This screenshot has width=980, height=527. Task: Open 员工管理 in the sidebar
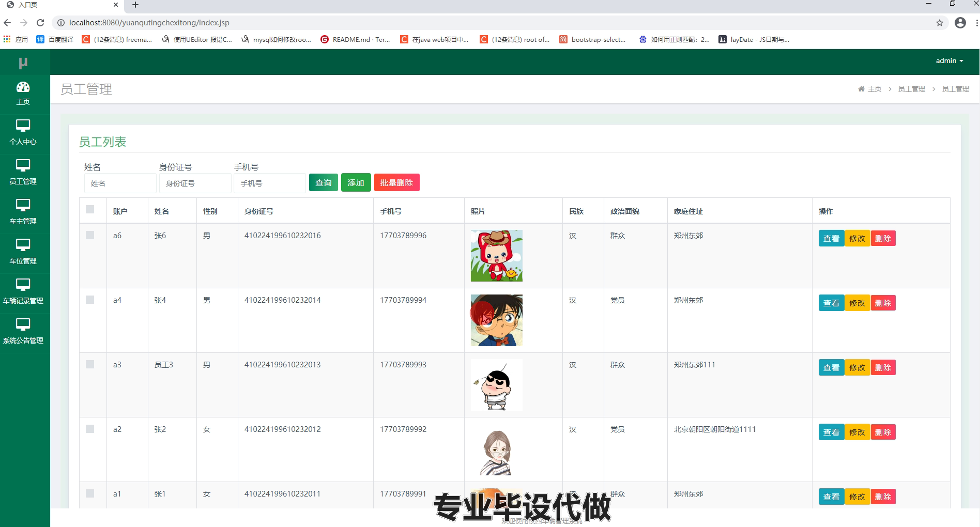tap(23, 172)
